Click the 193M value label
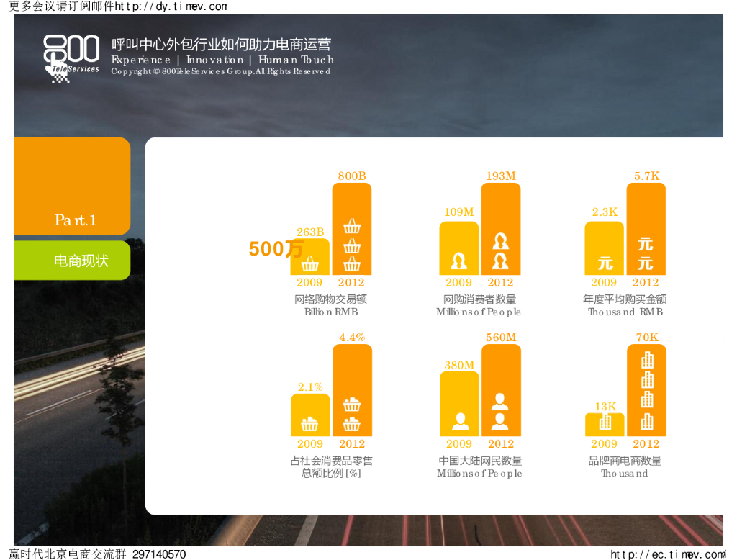 pyautogui.click(x=501, y=176)
